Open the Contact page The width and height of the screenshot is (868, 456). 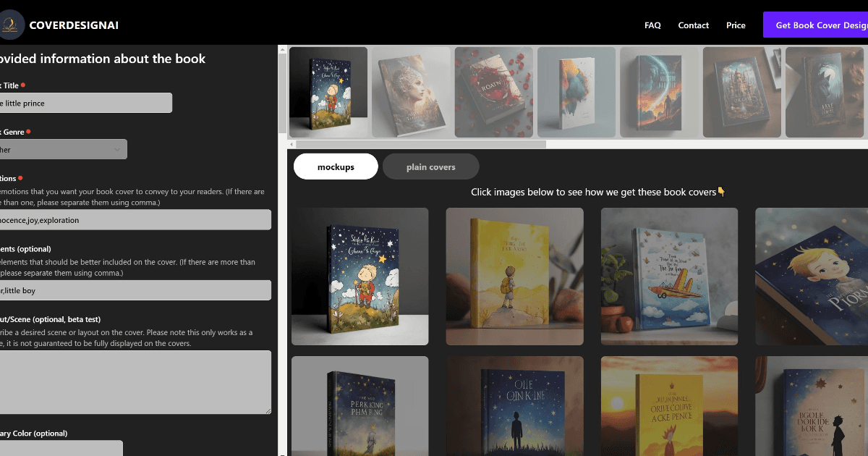(693, 25)
